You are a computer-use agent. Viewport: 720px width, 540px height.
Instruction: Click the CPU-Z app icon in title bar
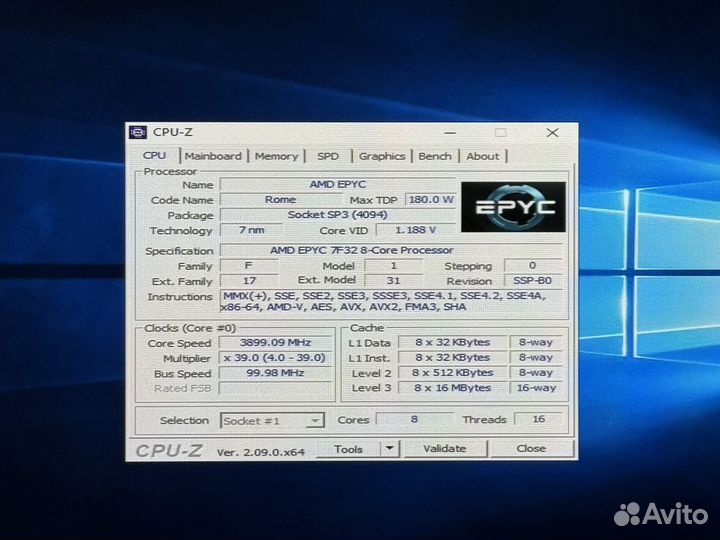point(138,133)
